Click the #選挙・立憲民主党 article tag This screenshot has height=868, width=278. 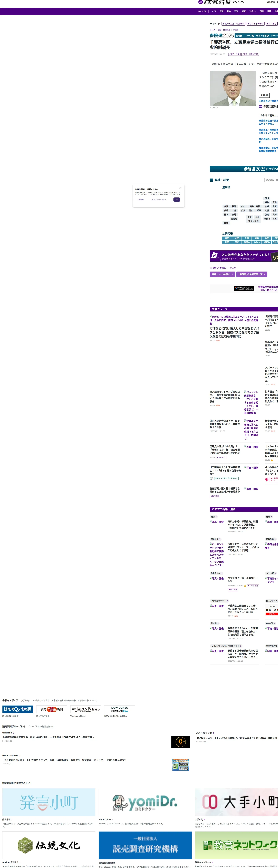click(250, 54)
